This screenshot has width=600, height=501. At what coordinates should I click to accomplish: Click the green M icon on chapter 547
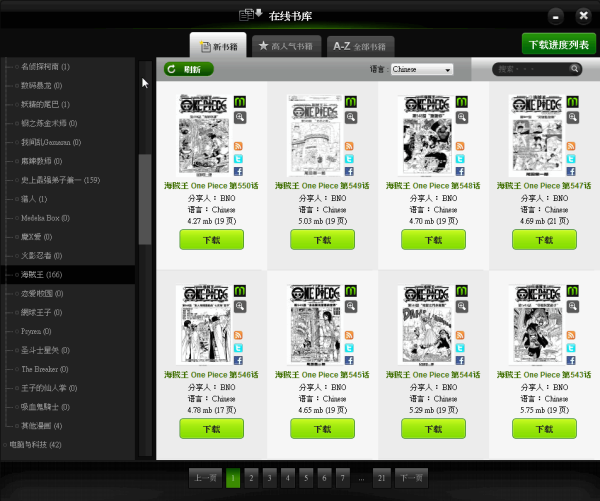573,102
